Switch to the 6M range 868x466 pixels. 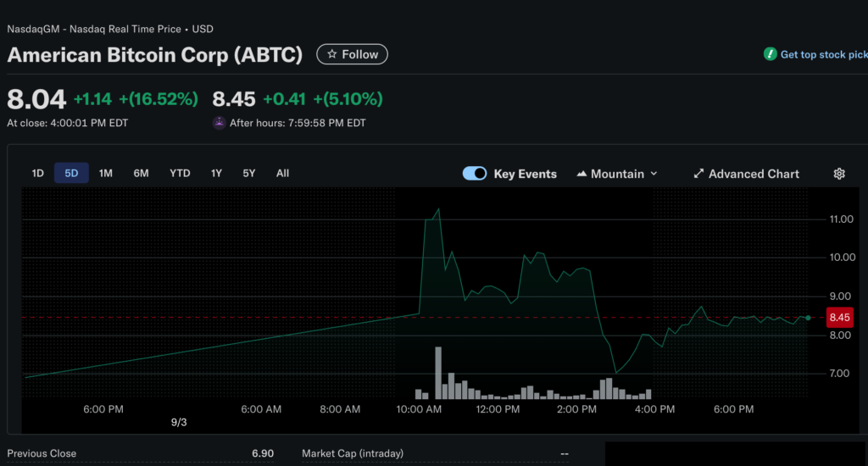(141, 174)
